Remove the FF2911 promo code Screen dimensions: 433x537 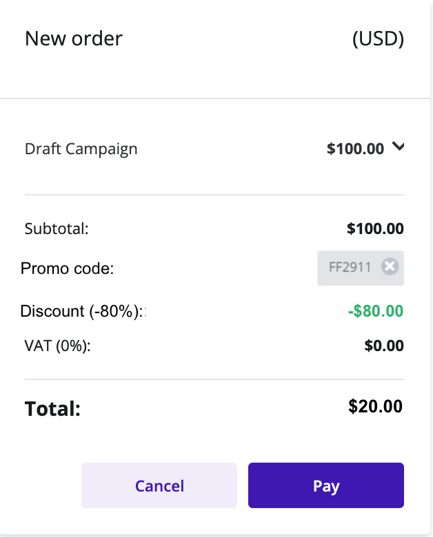click(390, 266)
